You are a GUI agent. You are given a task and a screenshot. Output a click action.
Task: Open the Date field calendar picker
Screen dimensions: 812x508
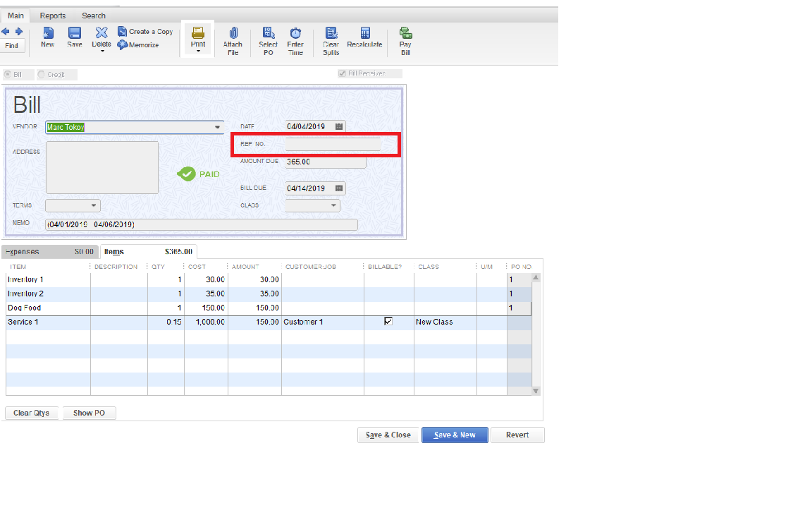click(339, 126)
